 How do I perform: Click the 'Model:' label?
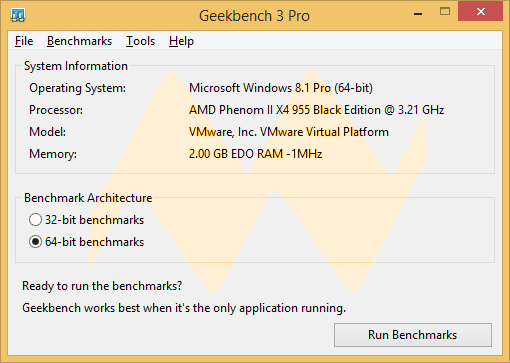pos(48,132)
